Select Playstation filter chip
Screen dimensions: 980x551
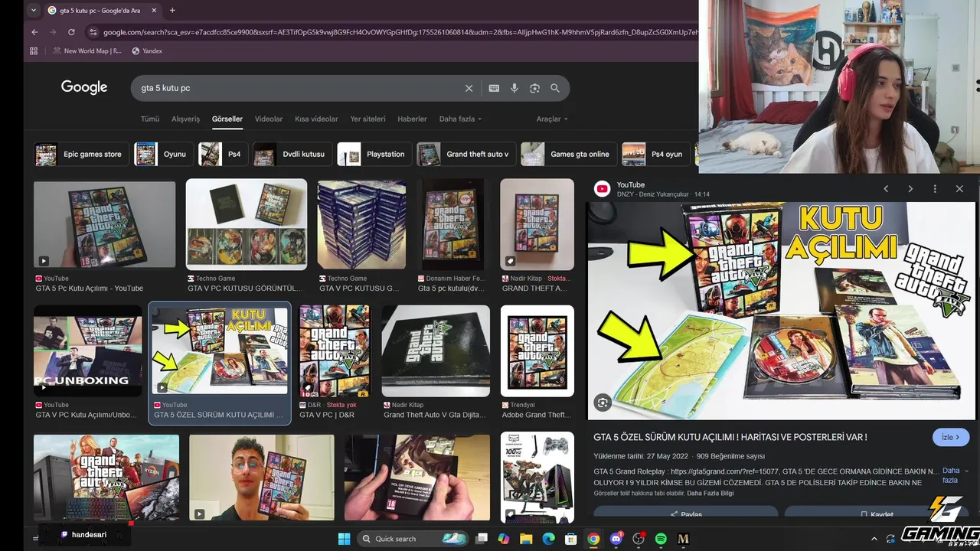(x=374, y=154)
